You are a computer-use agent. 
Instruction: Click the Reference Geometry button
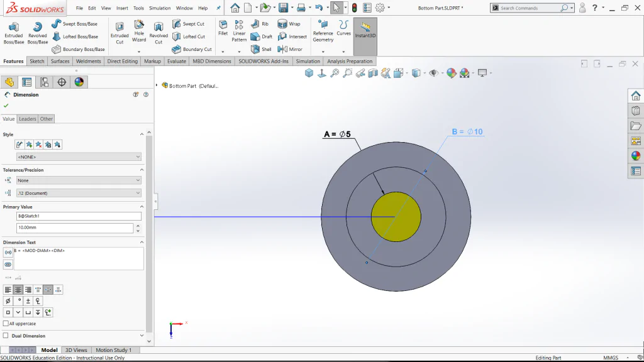pyautogui.click(x=323, y=31)
